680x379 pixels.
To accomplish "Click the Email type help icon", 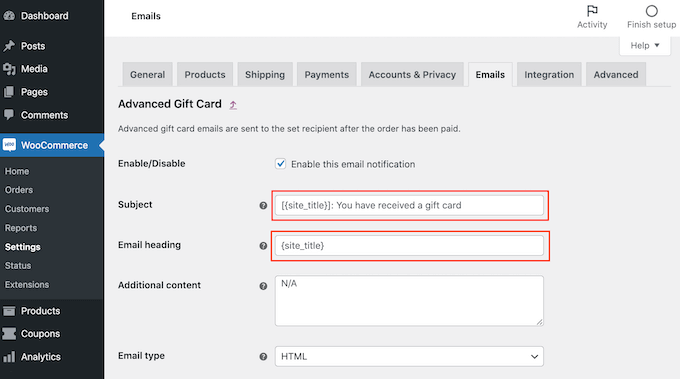I will point(263,356).
